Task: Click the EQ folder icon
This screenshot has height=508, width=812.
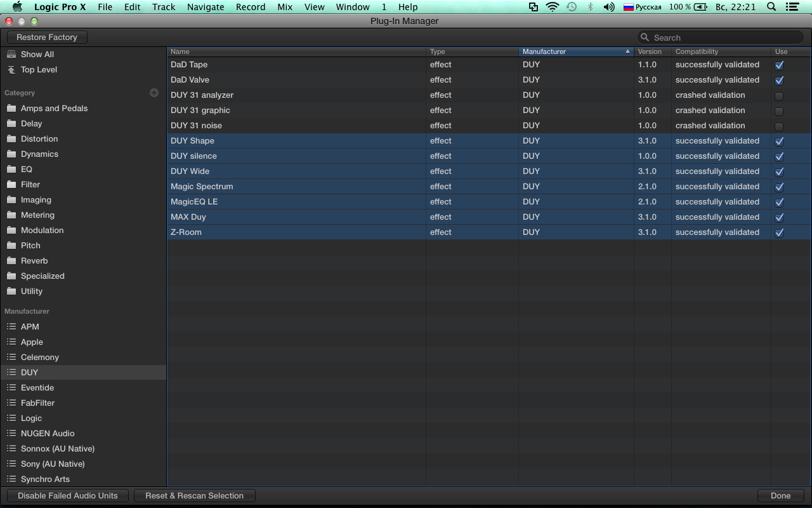Action: click(x=11, y=170)
